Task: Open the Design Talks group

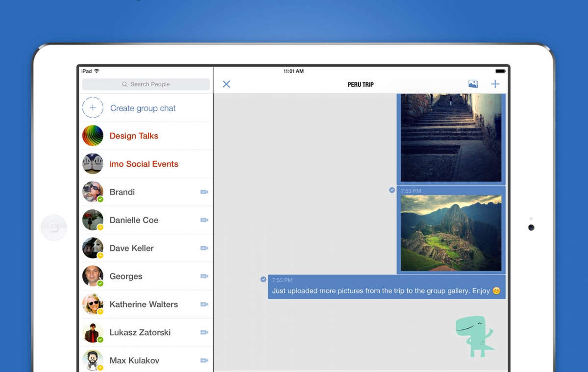Action: 146,136
